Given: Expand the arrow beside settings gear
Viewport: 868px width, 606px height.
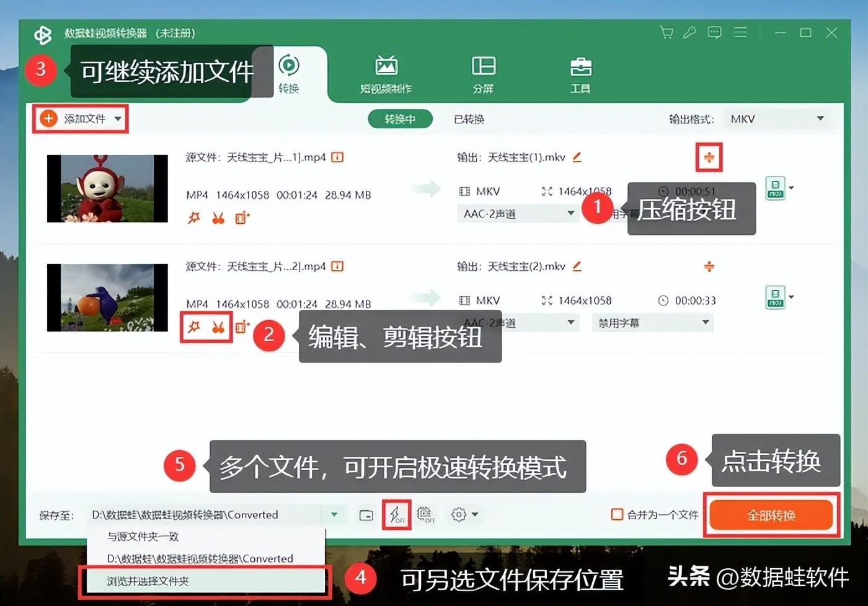Looking at the screenshot, I should pos(475,514).
